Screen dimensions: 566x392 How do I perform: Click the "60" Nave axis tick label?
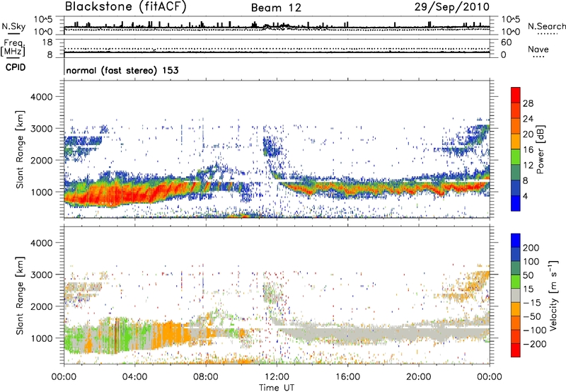[506, 42]
